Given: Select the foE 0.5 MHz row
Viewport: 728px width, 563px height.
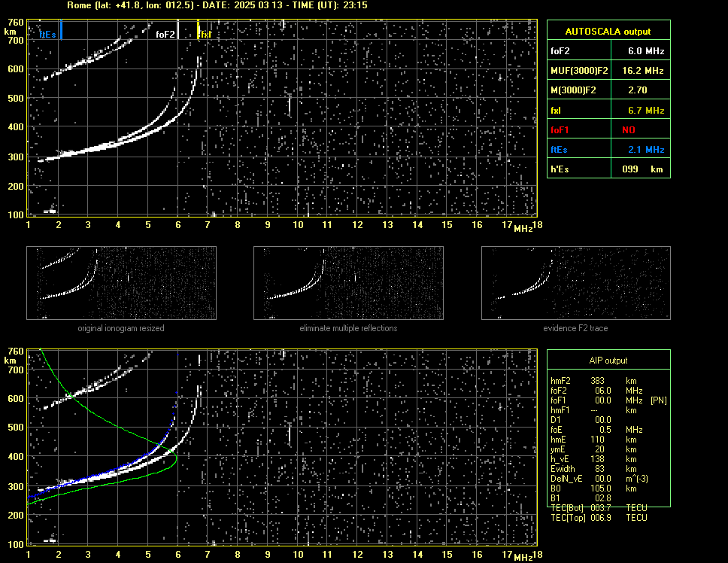Looking at the screenshot, I should tap(596, 430).
